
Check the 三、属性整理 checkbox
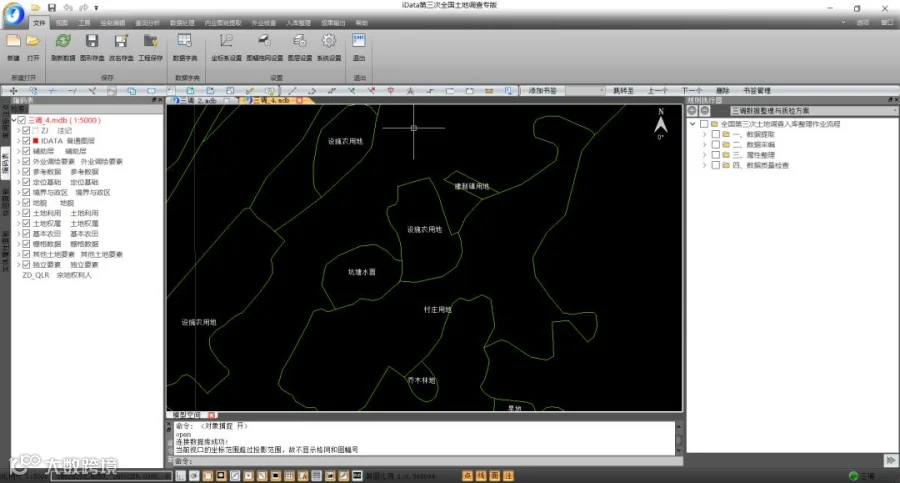click(716, 154)
